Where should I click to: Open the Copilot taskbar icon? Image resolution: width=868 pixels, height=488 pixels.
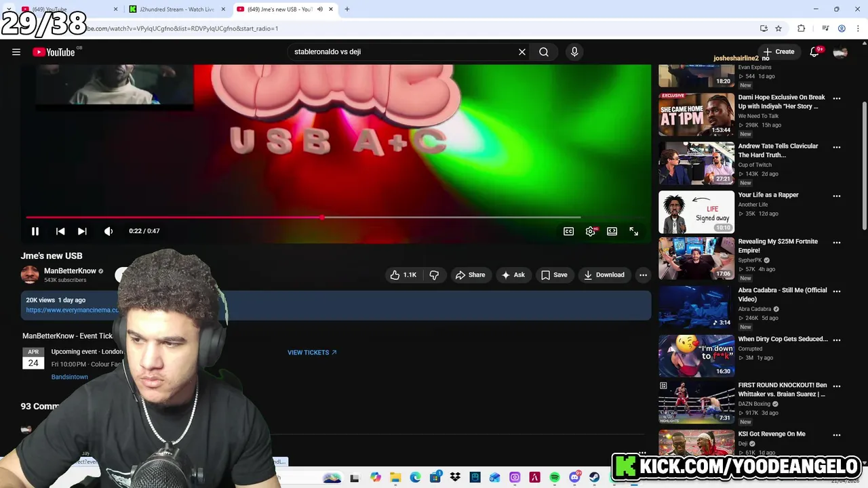376,478
